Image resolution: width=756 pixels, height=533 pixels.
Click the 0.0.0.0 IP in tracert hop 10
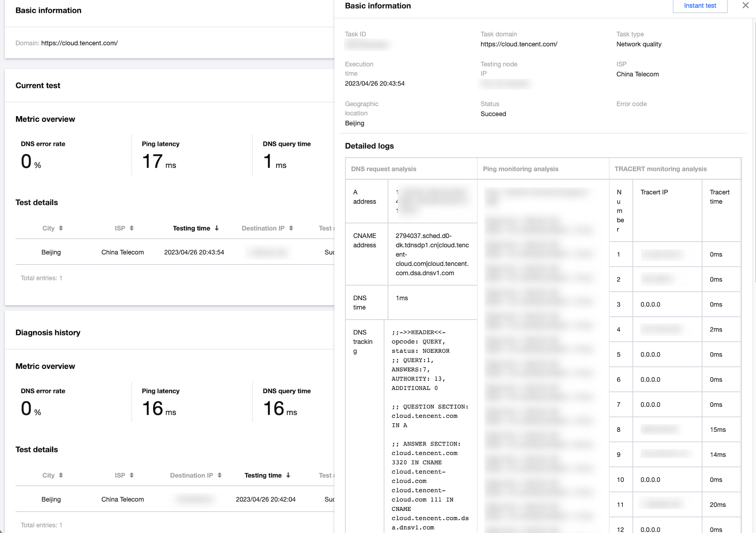click(x=650, y=480)
